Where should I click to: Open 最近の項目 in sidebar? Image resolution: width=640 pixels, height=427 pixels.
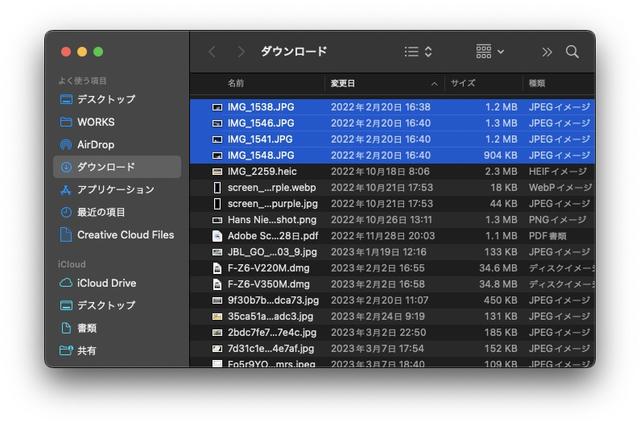117,212
